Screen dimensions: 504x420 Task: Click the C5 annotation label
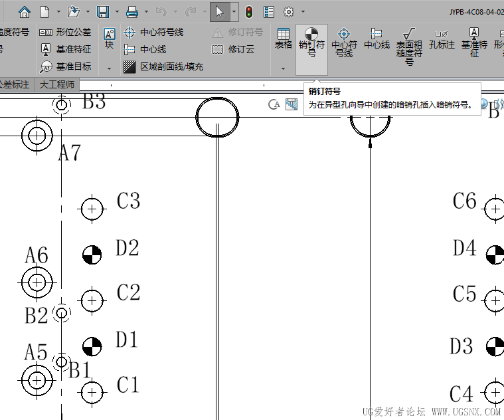click(x=464, y=294)
